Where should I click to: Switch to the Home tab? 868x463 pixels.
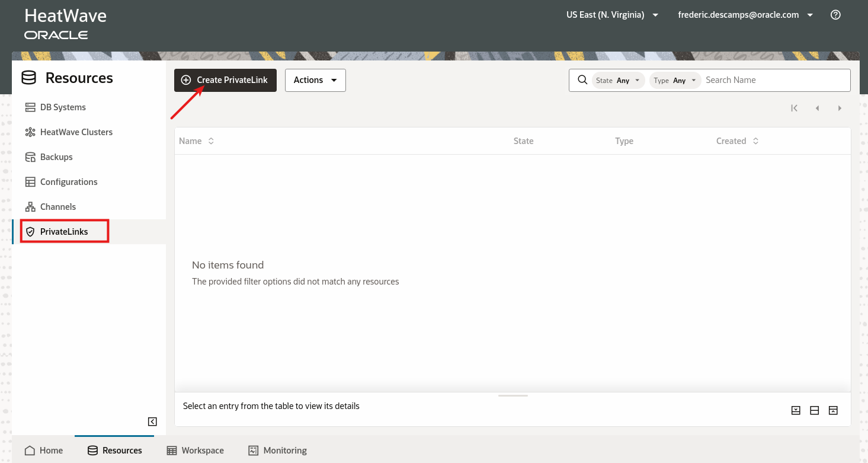click(44, 451)
